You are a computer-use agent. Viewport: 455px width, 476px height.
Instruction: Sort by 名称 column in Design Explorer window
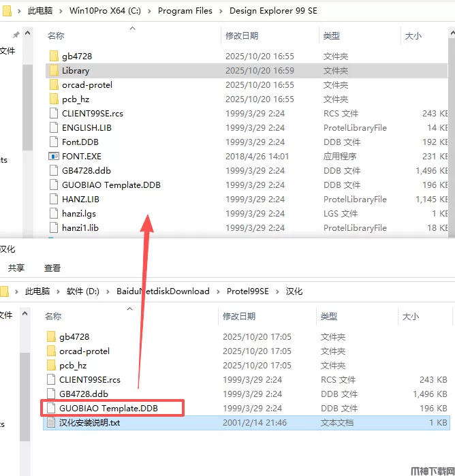point(56,36)
